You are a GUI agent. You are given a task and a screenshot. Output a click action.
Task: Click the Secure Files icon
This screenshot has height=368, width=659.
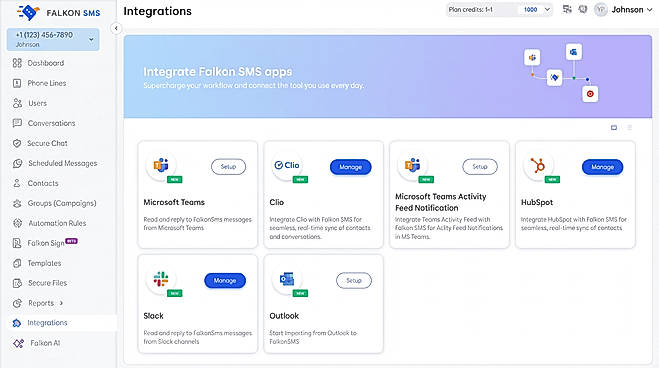pyautogui.click(x=17, y=283)
